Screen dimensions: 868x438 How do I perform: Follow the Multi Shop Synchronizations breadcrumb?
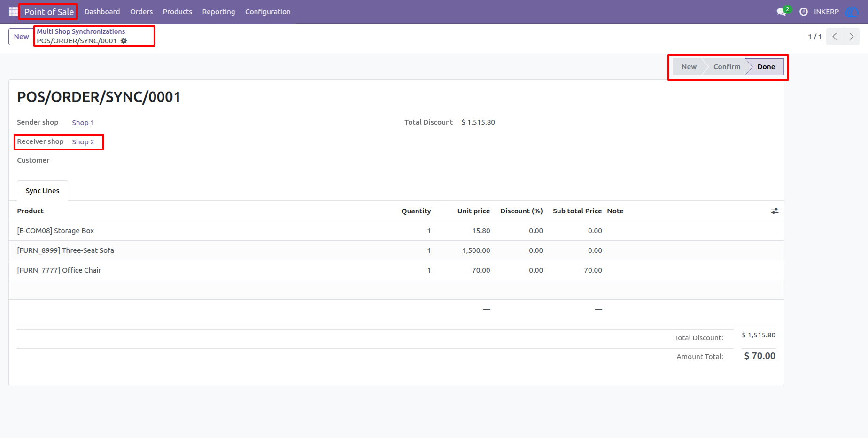tap(81, 31)
